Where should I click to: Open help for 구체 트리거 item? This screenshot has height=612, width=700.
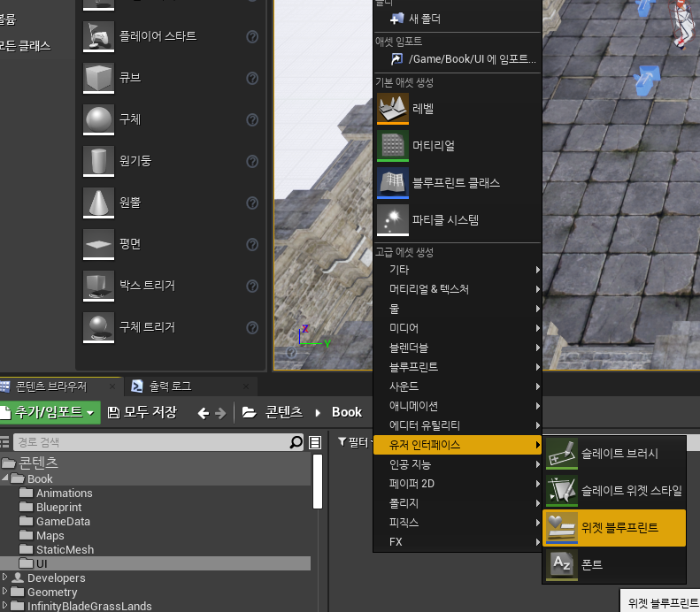[x=252, y=328]
